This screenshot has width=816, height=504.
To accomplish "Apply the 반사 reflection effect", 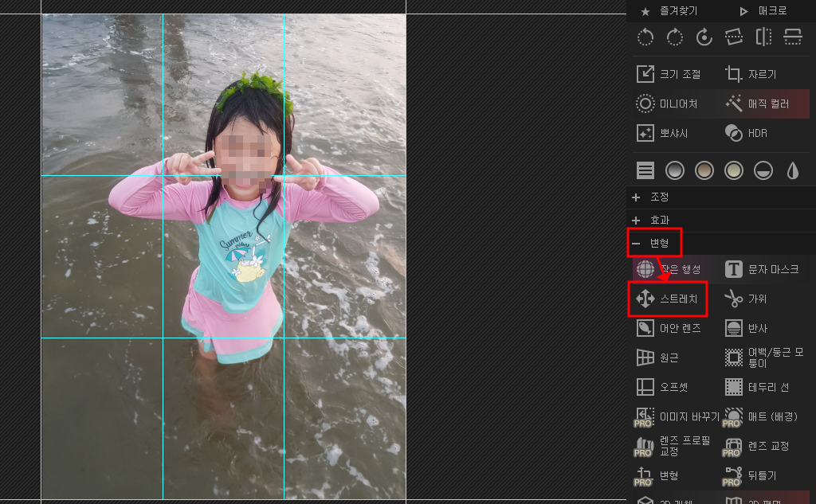I will click(746, 328).
